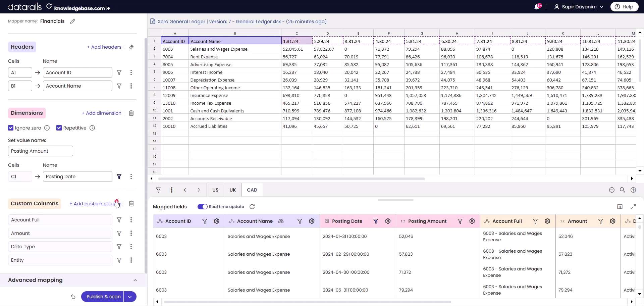Open the spreadsheet search magnifier
Viewport: 644px width, 306px height.
(623, 190)
